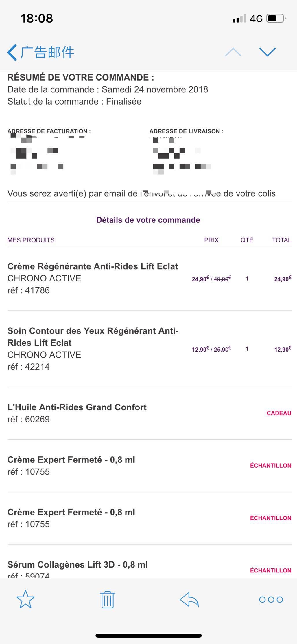Screen dimensions: 297x644
Task: Tap the 广告邮件 folder label
Action: (47, 52)
